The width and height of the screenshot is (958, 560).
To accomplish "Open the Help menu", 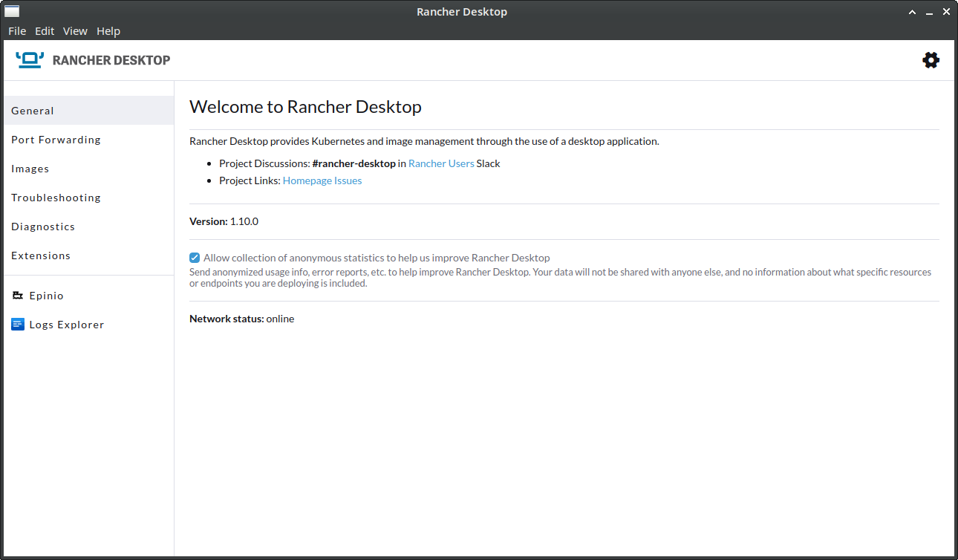I will [108, 30].
